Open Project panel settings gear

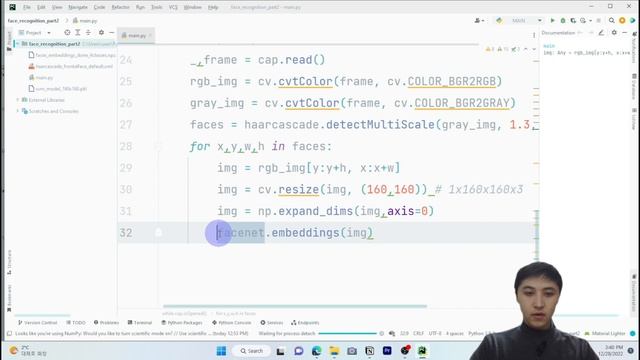click(x=101, y=32)
